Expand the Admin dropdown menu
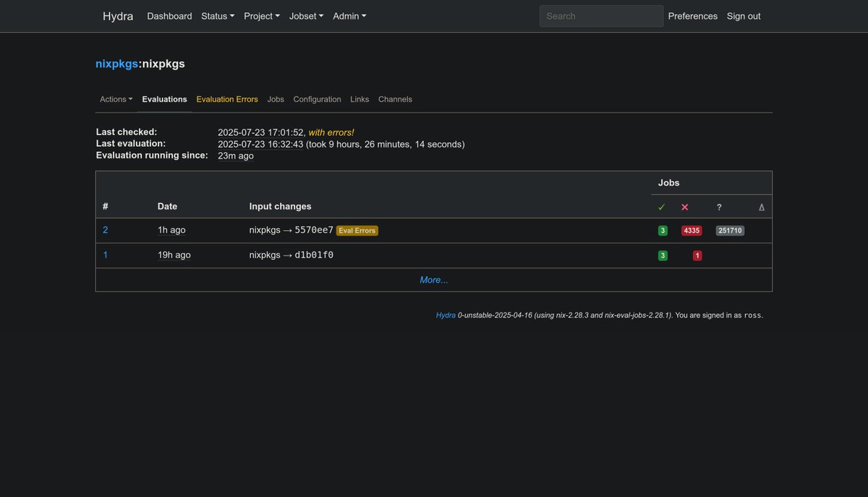The width and height of the screenshot is (868, 497). click(349, 16)
